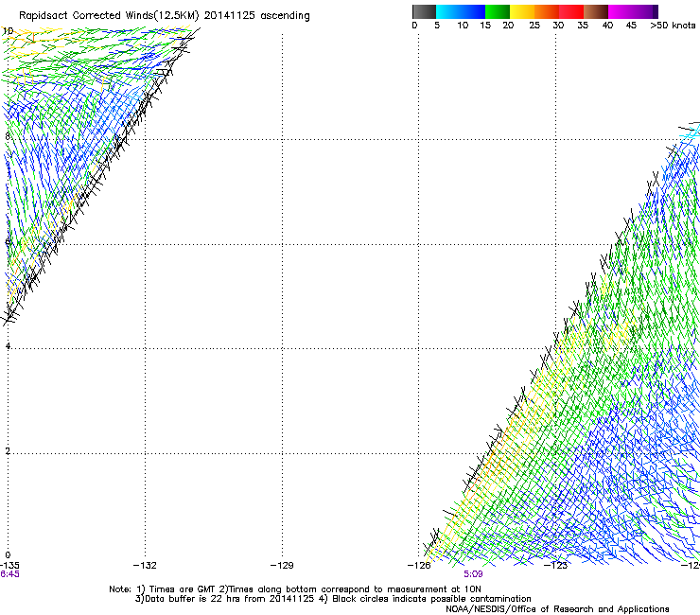Click the latitude label '2' on left axis
Viewport: 700px width, 615px height.
pos(8,451)
